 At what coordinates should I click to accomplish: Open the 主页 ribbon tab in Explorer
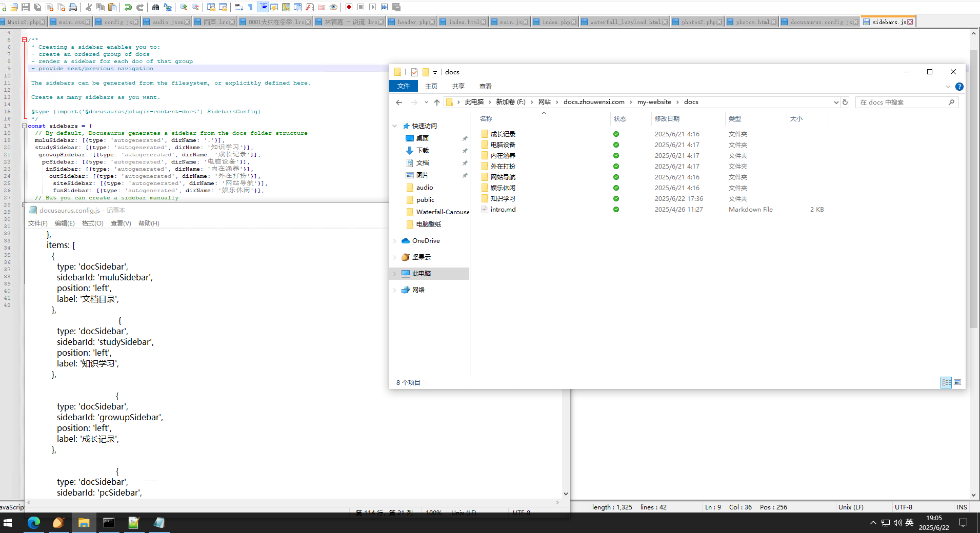point(431,87)
